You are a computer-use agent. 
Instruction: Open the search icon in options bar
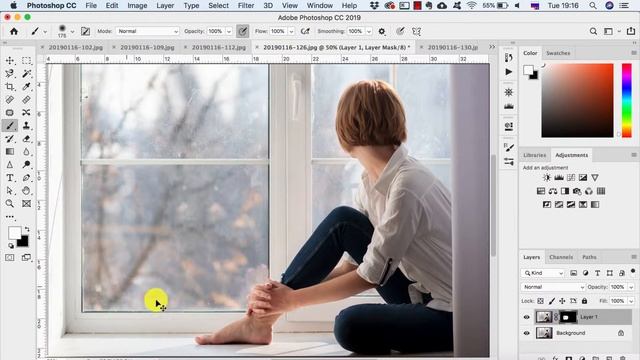tap(593, 31)
